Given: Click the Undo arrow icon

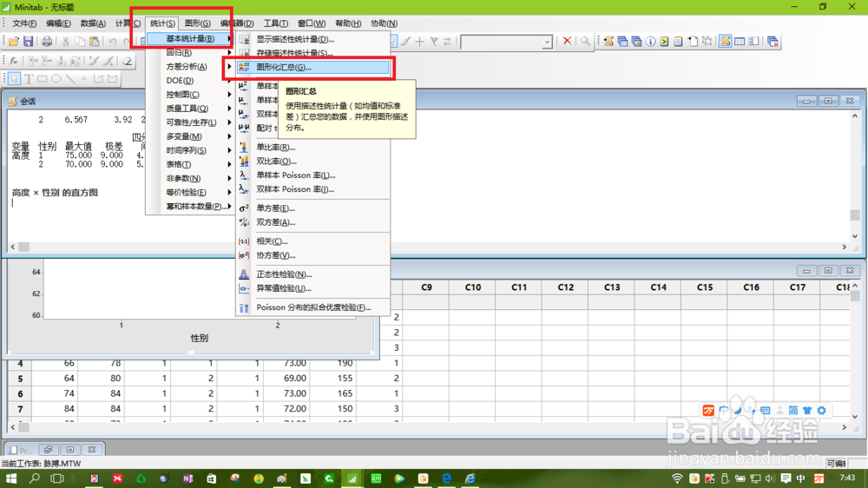Looking at the screenshot, I should 112,42.
